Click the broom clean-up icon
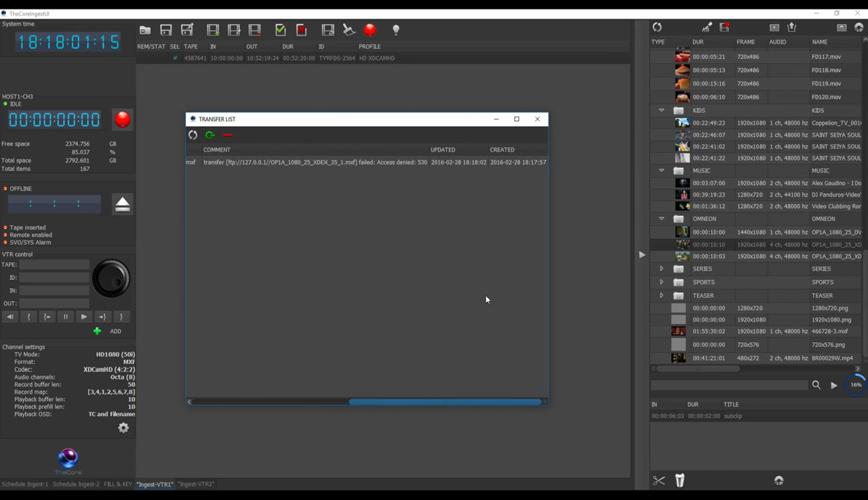 pyautogui.click(x=349, y=30)
